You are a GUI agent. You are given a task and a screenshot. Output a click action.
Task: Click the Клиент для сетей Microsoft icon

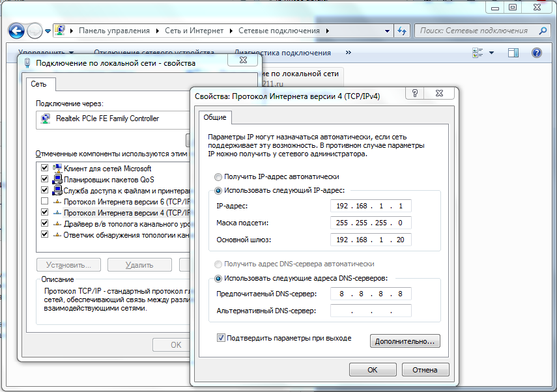pos(57,168)
